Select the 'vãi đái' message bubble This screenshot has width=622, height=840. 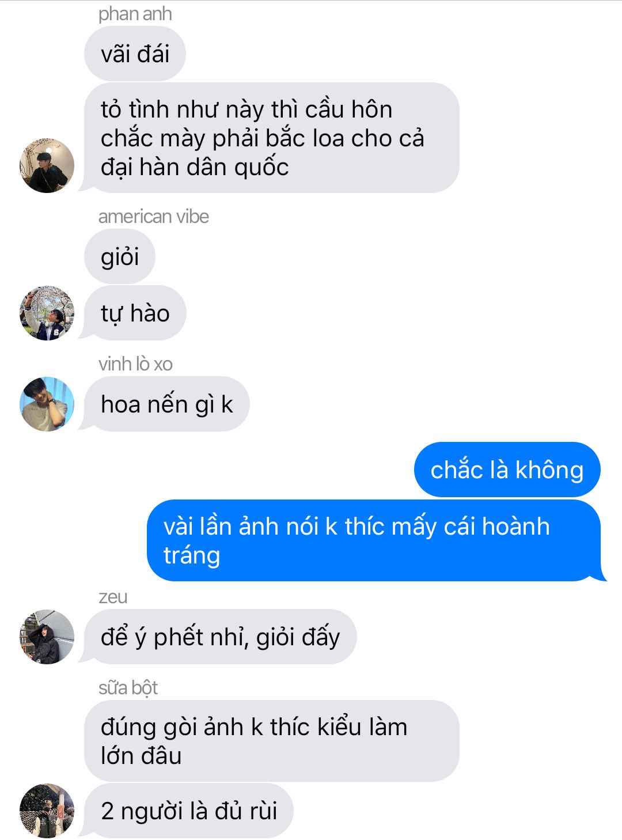pos(135,54)
